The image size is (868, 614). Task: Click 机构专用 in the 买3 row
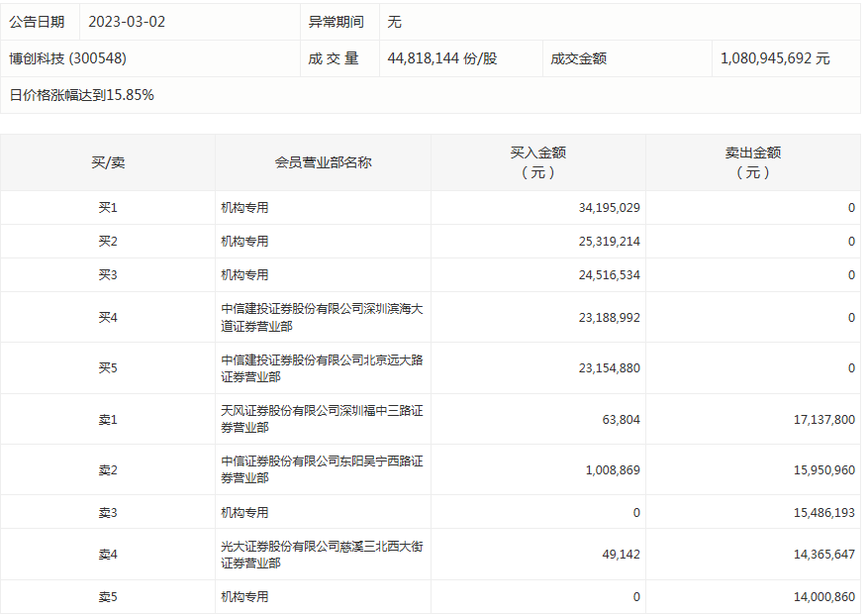[x=244, y=275]
